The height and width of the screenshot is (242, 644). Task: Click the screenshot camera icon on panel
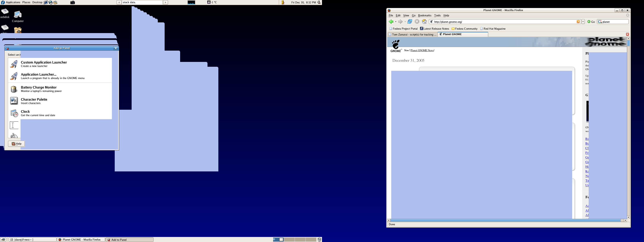pyautogui.click(x=72, y=2)
